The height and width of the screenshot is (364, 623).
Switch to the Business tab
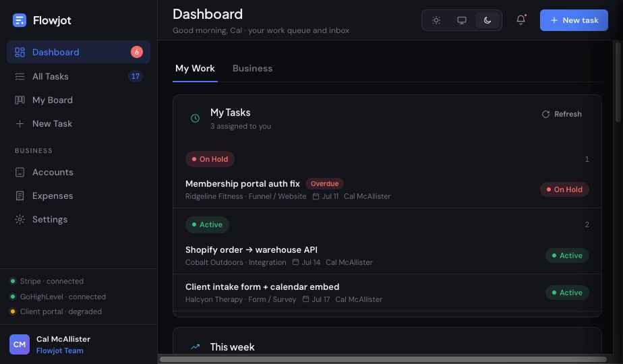click(x=252, y=69)
